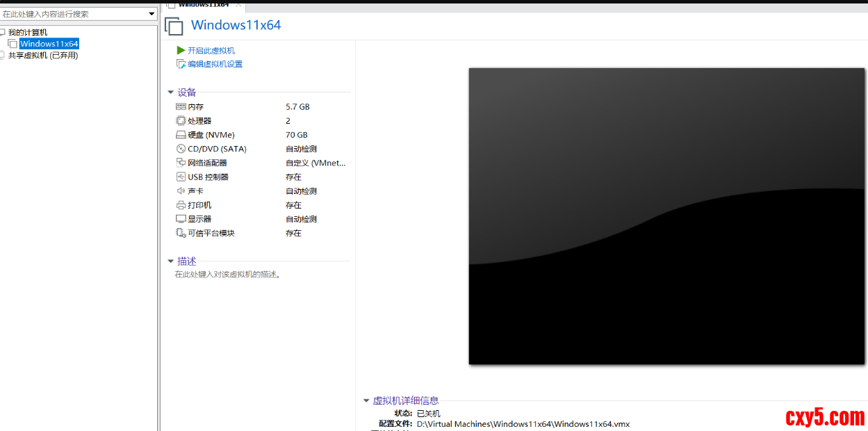Click the USB 控制器 device label
This screenshot has height=431, width=868.
[x=208, y=177]
